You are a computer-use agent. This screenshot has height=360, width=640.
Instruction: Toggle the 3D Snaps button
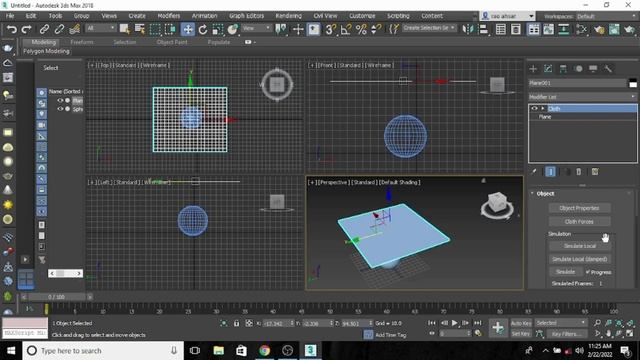(330, 29)
